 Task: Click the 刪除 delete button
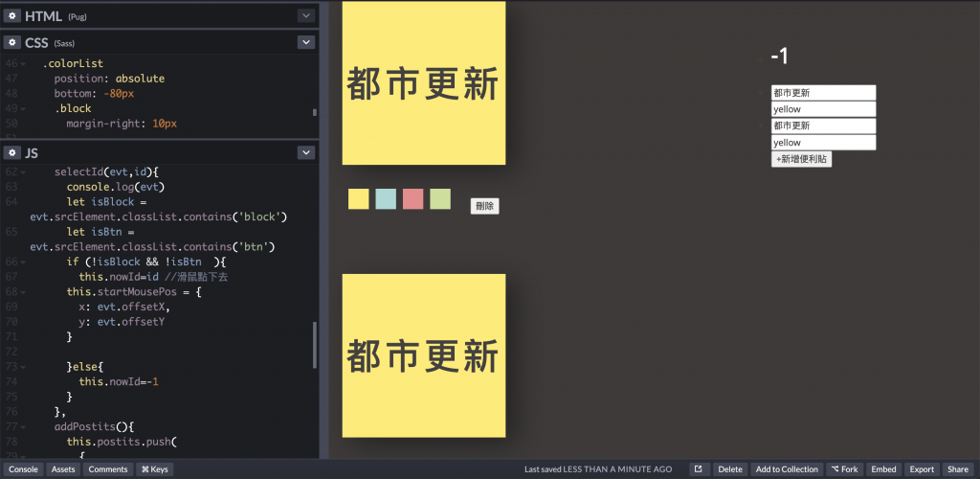coord(485,206)
